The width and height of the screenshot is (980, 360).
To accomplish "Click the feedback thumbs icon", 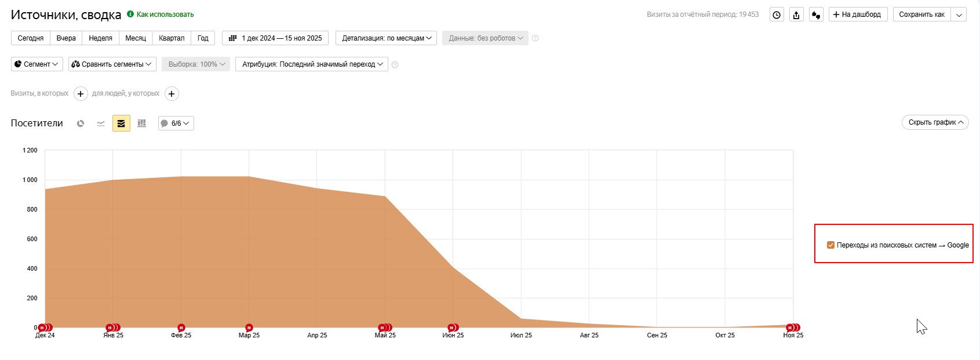I will [816, 14].
